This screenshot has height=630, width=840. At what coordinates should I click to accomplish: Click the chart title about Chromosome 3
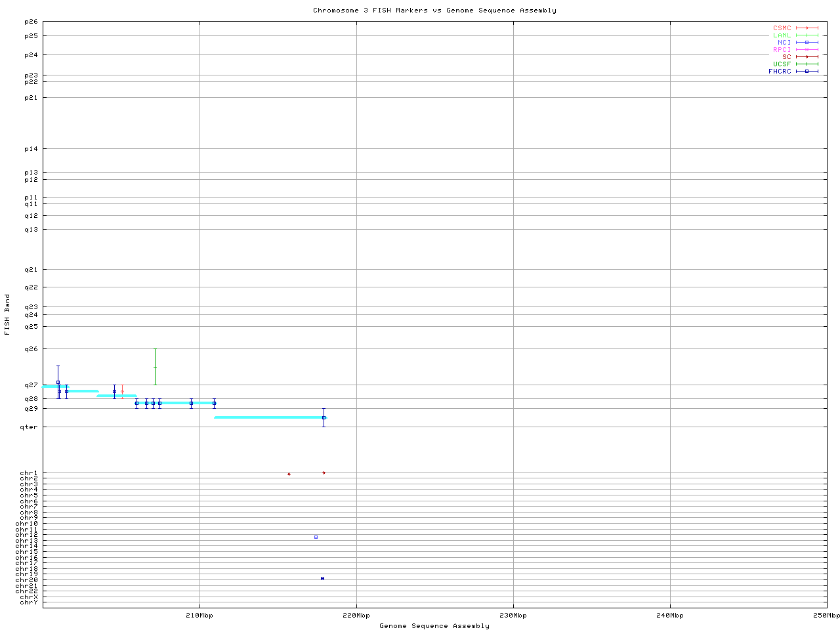pos(434,10)
